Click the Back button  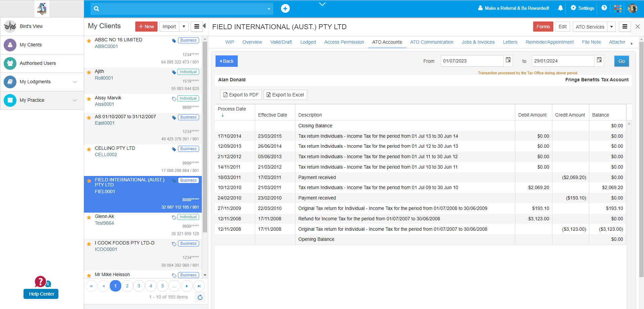point(227,61)
